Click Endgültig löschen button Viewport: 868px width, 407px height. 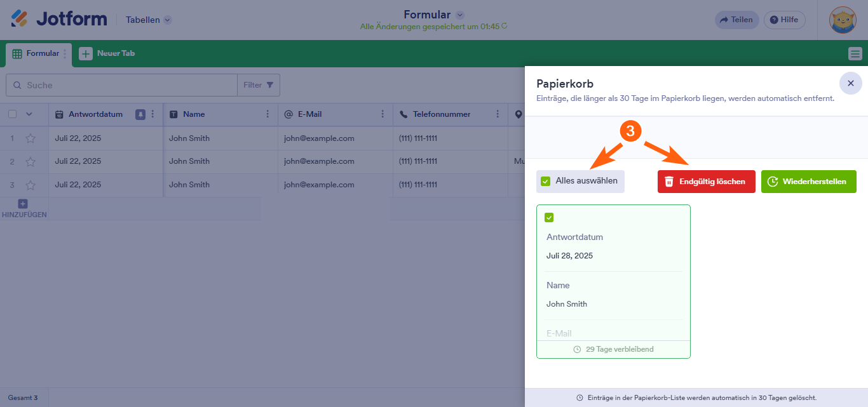pyautogui.click(x=707, y=182)
